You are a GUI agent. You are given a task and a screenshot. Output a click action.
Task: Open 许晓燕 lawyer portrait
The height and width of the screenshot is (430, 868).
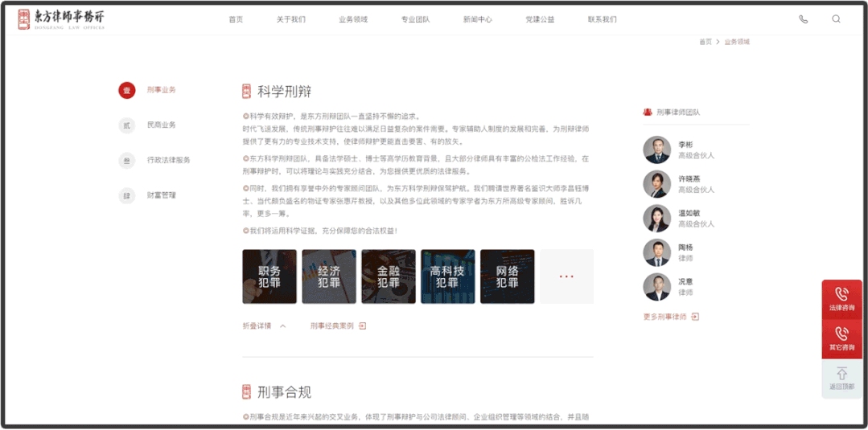click(x=657, y=184)
